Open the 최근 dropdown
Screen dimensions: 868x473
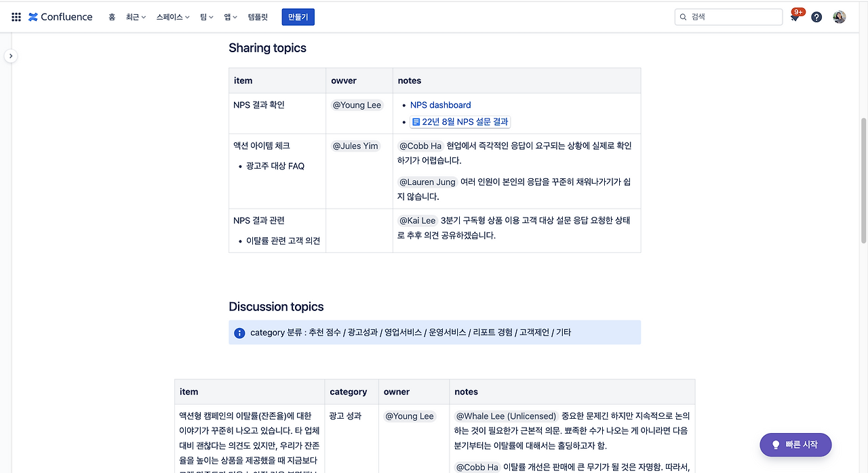[134, 17]
